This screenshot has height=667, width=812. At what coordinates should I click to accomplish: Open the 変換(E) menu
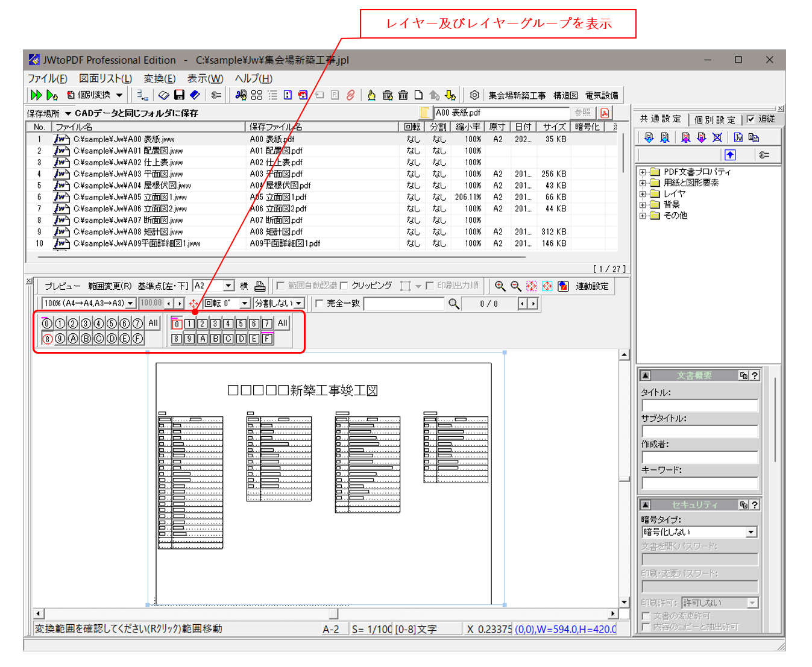159,78
